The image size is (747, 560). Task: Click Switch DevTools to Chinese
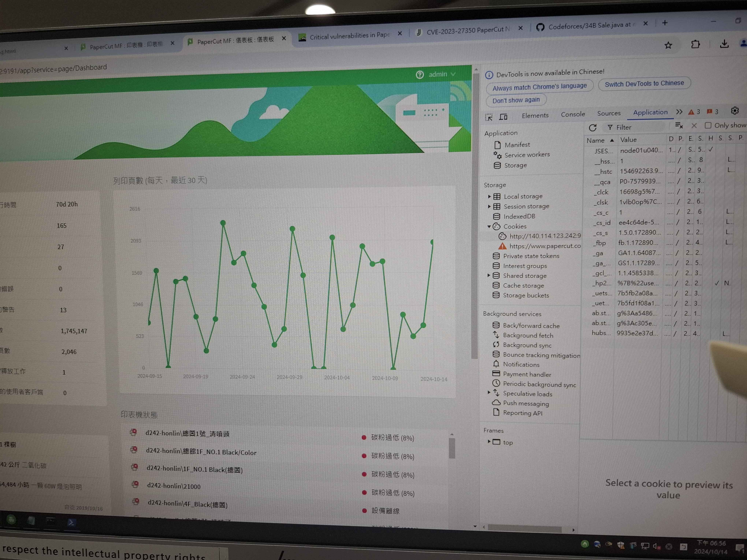pos(644,83)
